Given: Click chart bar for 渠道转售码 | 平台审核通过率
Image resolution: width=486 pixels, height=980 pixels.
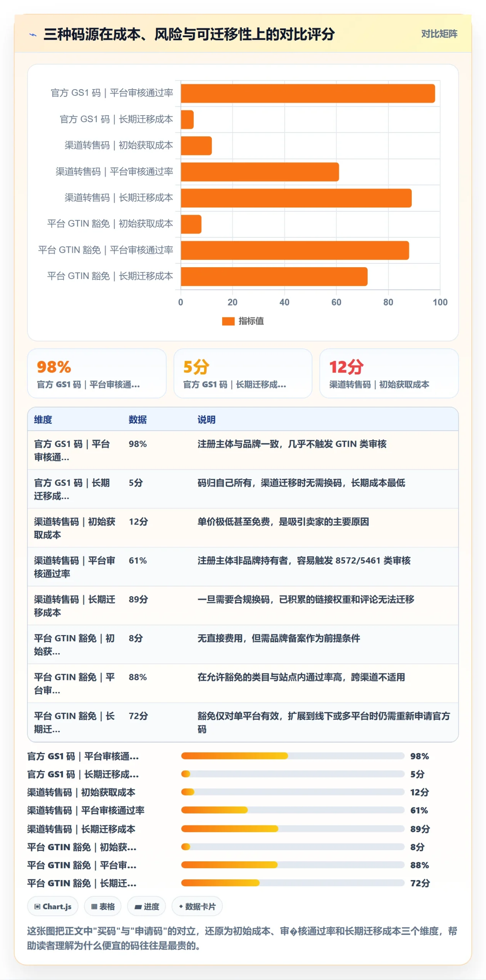Looking at the screenshot, I should click(260, 172).
